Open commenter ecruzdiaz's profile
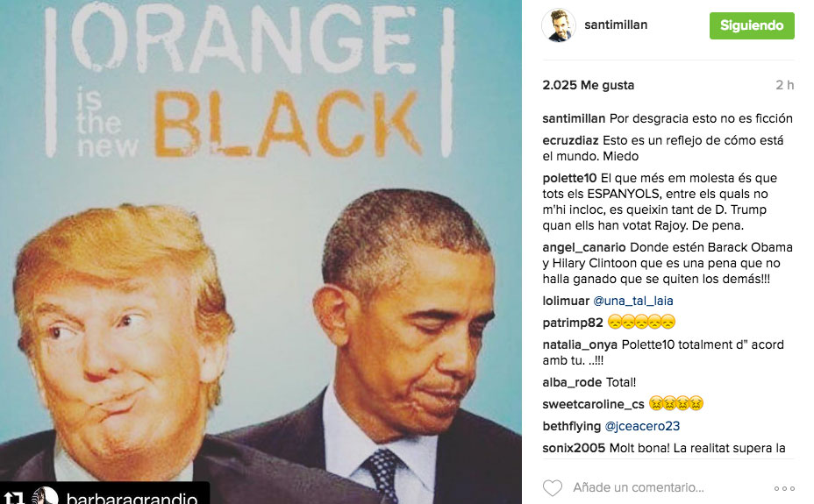This screenshot has width=814, height=504. click(x=570, y=140)
